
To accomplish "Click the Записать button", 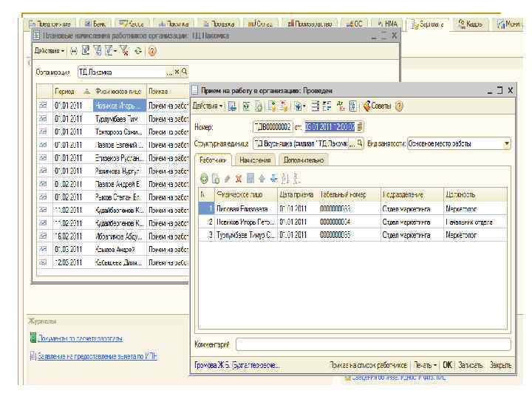I will point(470,365).
